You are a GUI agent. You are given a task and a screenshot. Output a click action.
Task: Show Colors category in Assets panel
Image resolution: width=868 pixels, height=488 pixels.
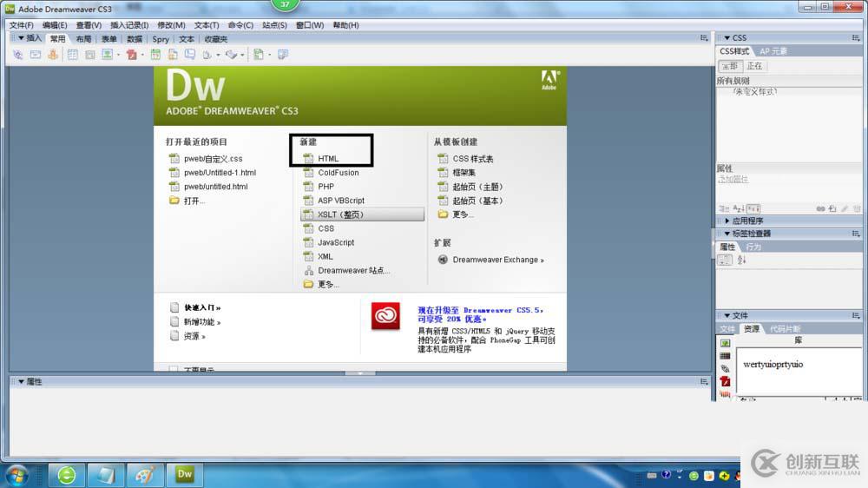(x=725, y=356)
